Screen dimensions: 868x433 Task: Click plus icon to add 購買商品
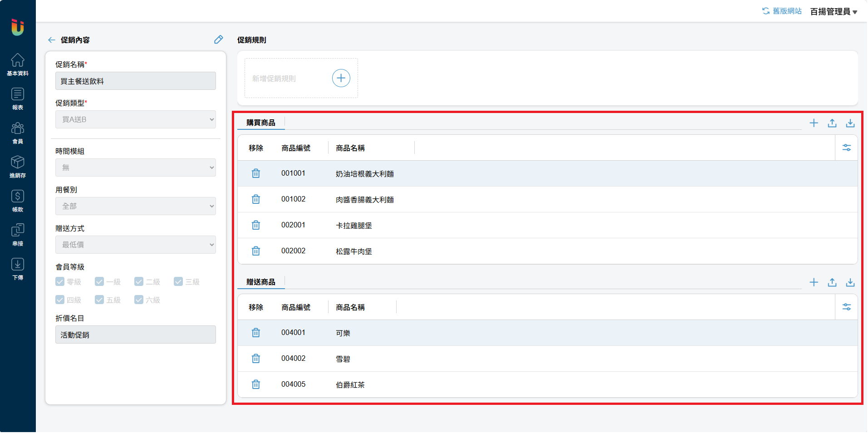coord(814,123)
